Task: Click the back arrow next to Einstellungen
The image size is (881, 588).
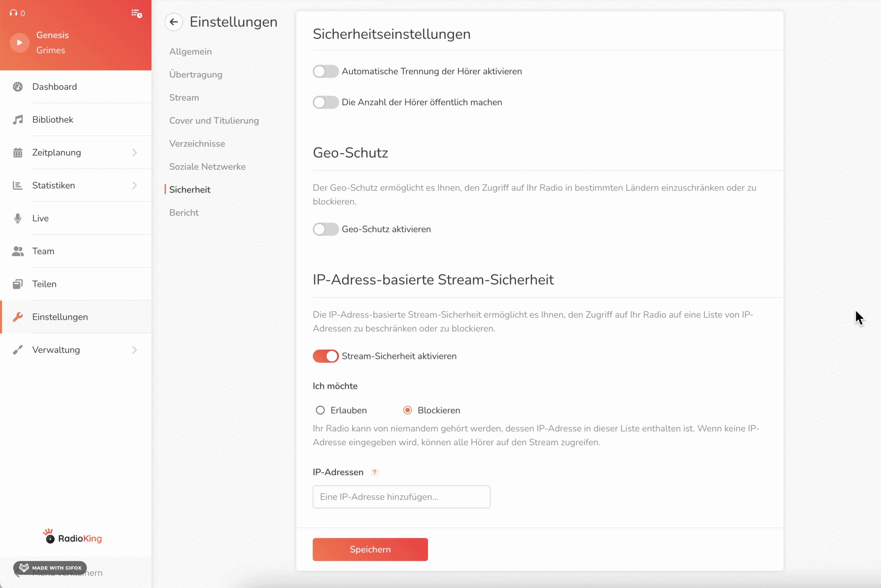Action: point(174,22)
